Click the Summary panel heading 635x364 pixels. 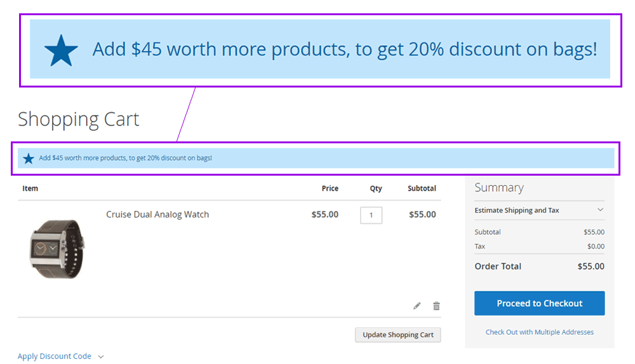[x=499, y=188]
